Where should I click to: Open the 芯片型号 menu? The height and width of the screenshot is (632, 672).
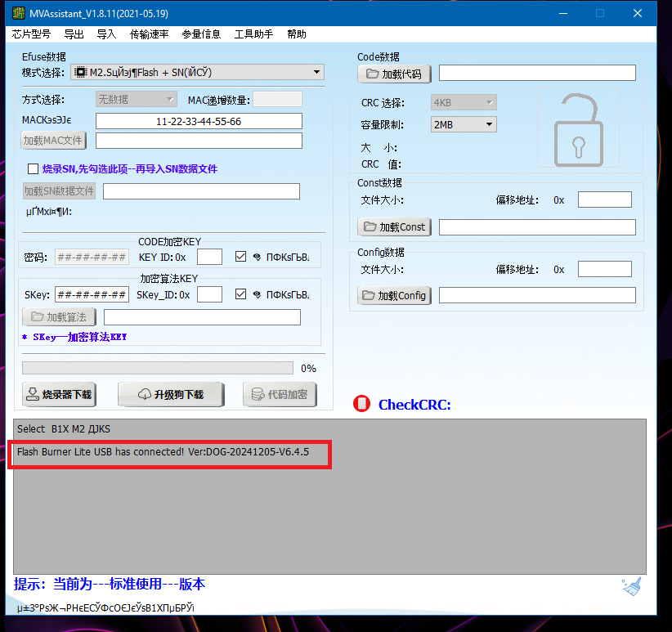point(31,34)
